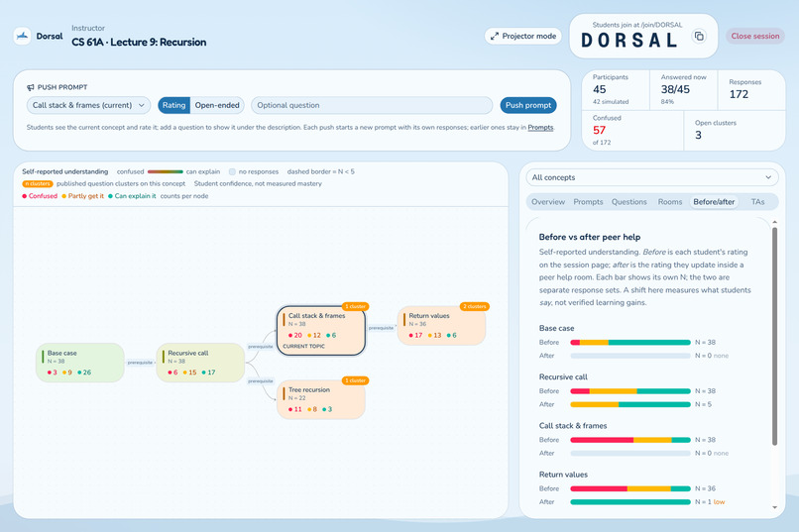The width and height of the screenshot is (799, 532).
Task: Select the Open-ended prompt type
Action: click(217, 105)
